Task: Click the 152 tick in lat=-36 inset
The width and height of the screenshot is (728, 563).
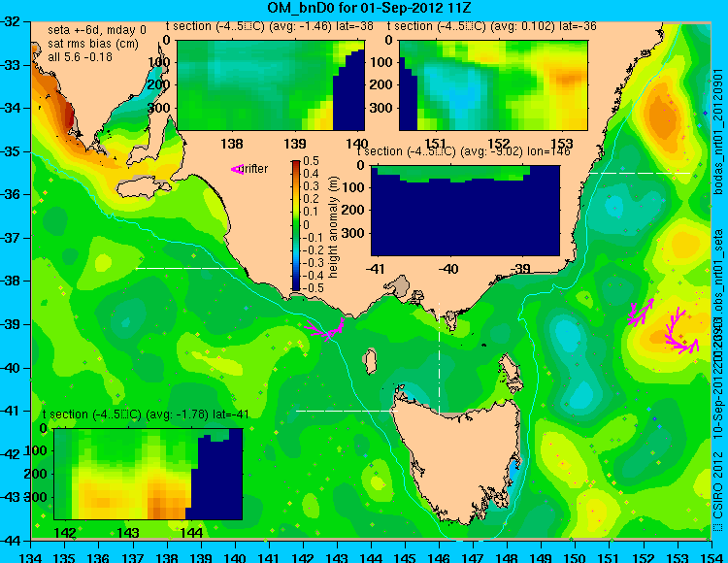Action: point(499,144)
